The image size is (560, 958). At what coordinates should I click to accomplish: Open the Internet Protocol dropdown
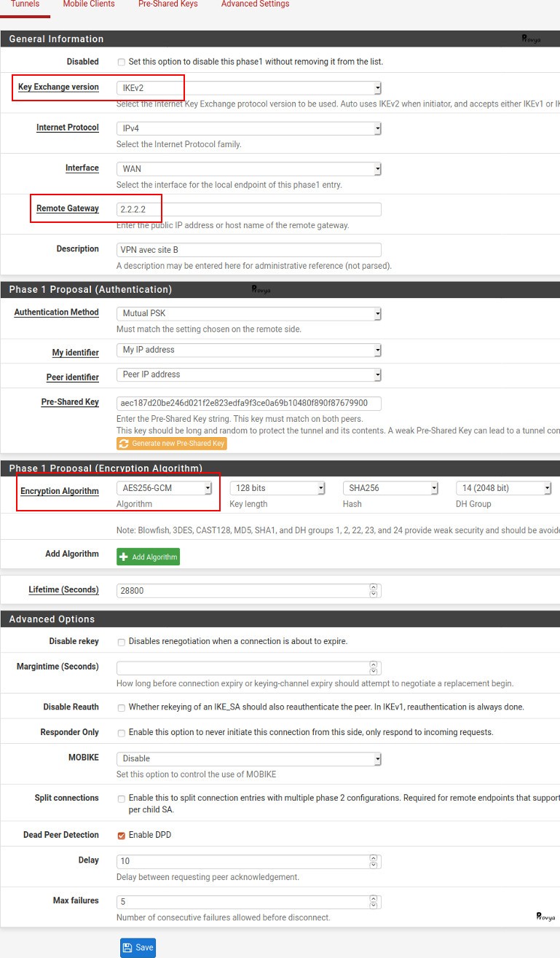[x=249, y=128]
